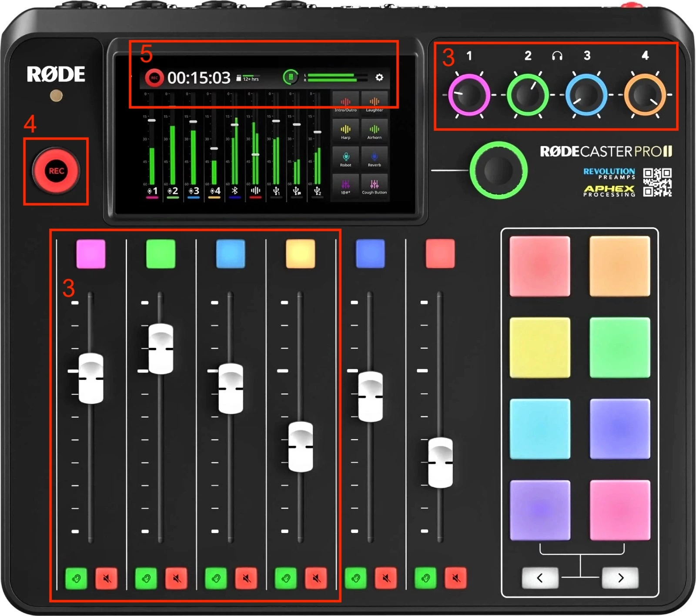Enable the Reverb voice effect
696x616 pixels.
(375, 158)
